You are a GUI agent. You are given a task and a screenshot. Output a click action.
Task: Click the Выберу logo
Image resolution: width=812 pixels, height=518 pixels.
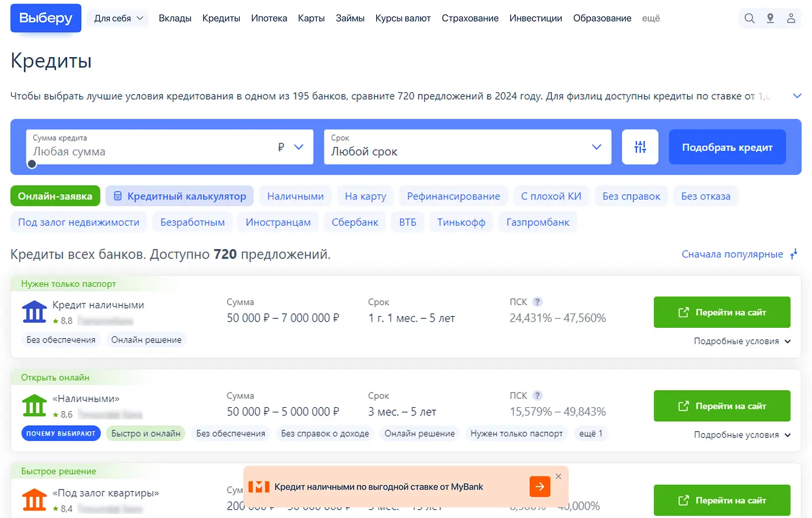tap(45, 18)
